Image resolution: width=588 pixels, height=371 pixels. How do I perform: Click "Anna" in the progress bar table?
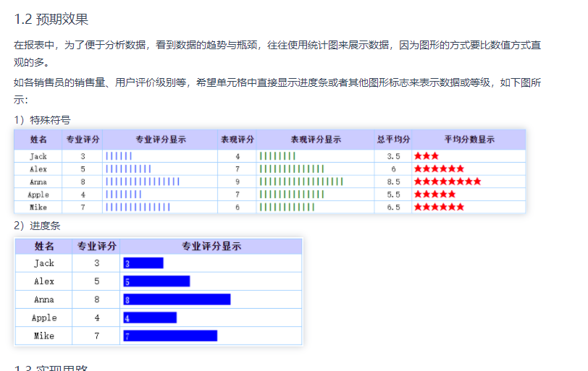coord(44,299)
